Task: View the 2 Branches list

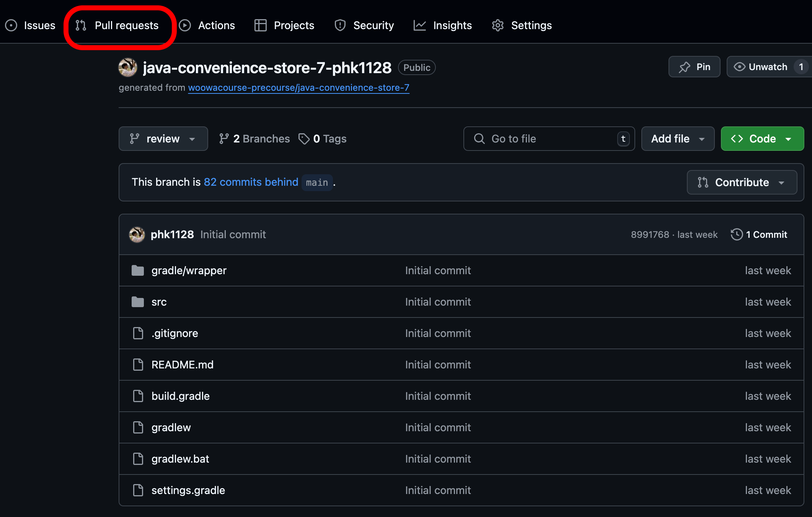Action: click(254, 139)
